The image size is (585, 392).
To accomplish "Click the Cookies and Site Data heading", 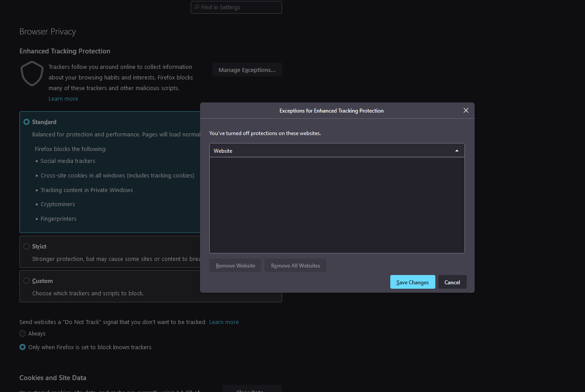I will [53, 377].
